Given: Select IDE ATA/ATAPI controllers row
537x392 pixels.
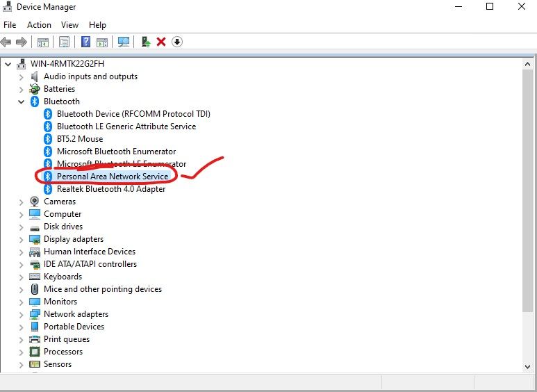Looking at the screenshot, I should (90, 264).
